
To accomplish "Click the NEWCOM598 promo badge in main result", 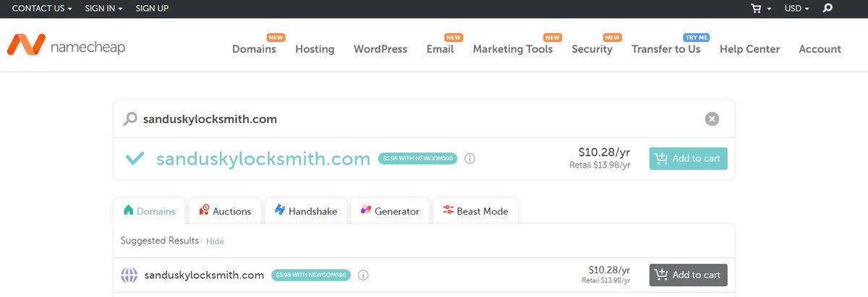I will 417,159.
